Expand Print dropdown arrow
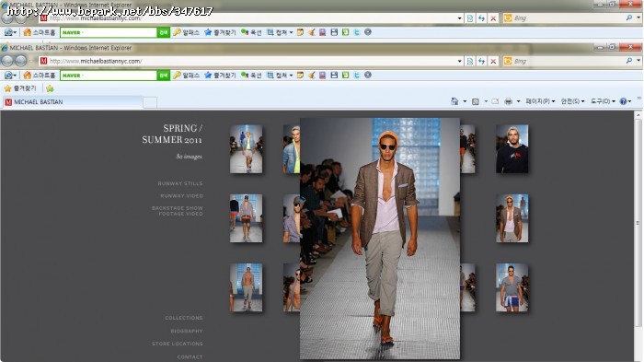The height and width of the screenshot is (362, 644). point(518,101)
